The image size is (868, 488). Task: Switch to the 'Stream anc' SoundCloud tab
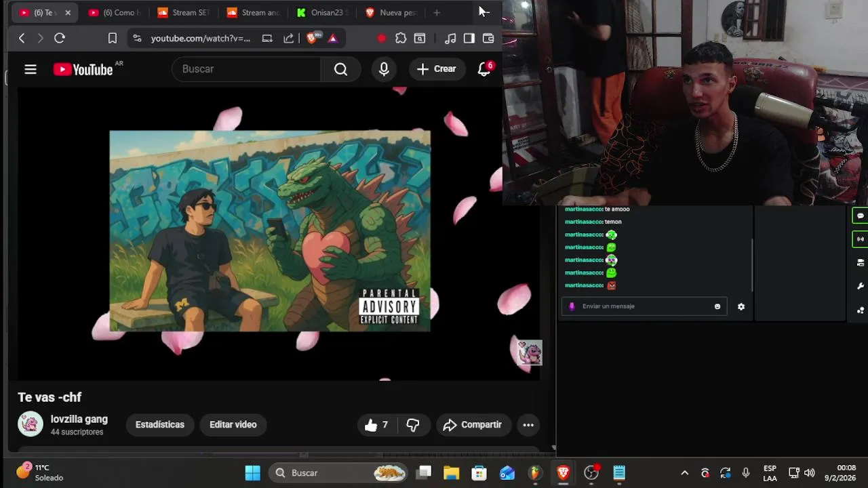click(252, 12)
